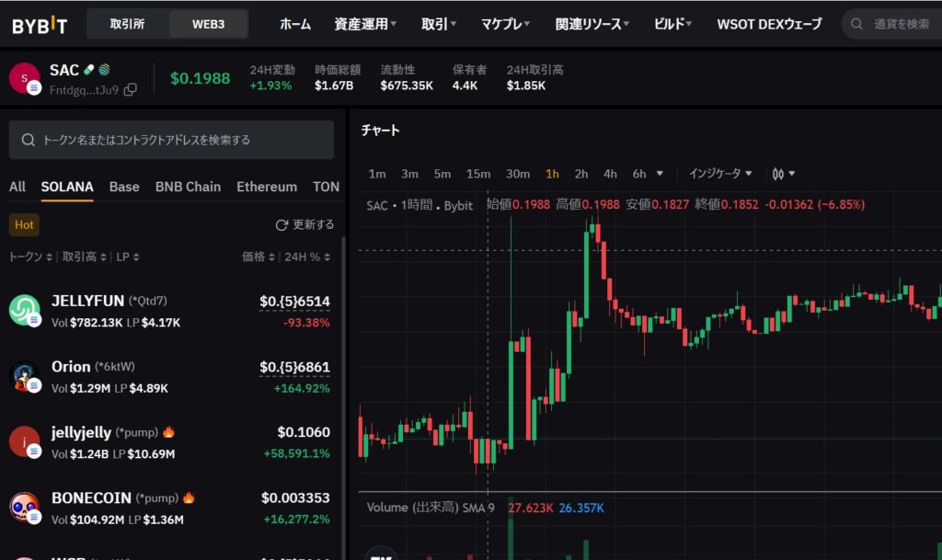
Task: Select the Base chain tab
Action: click(124, 187)
